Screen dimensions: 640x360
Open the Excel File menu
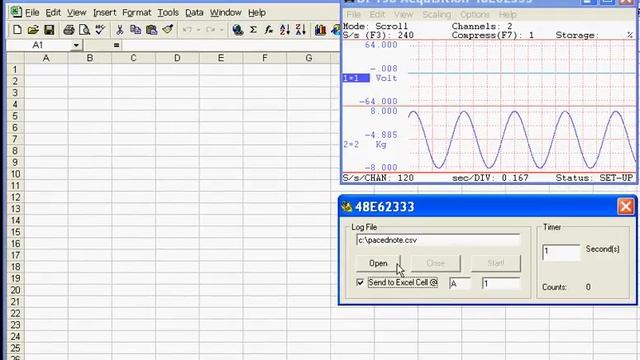(32, 13)
